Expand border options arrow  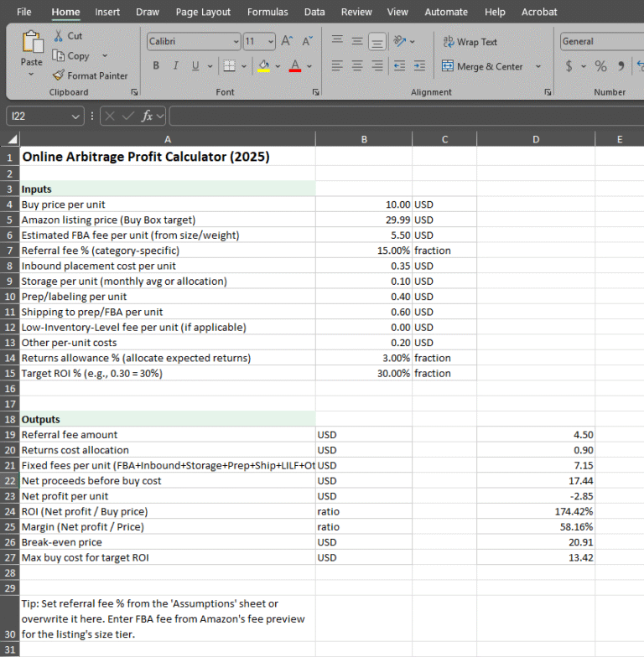(x=243, y=66)
